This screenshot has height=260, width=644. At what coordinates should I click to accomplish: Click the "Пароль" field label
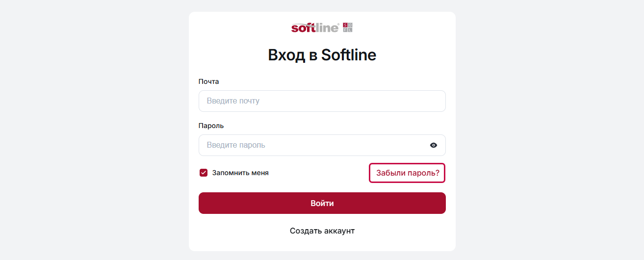click(211, 126)
